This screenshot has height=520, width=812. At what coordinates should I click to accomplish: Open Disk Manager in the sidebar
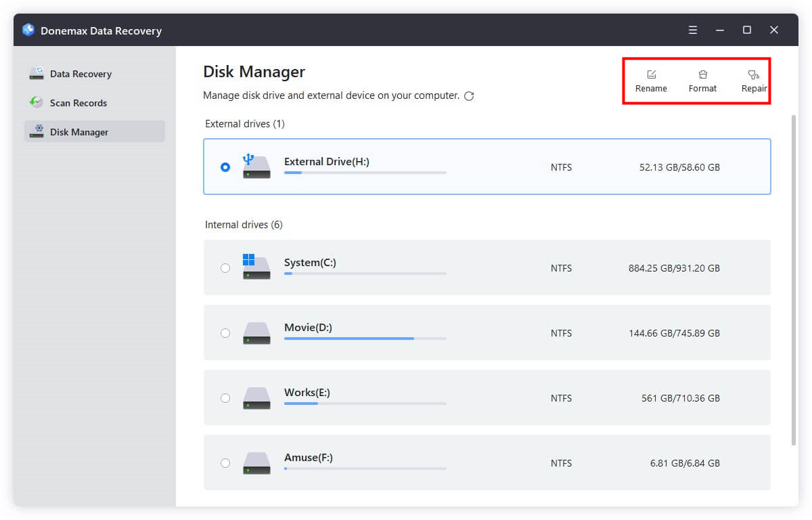coord(78,132)
